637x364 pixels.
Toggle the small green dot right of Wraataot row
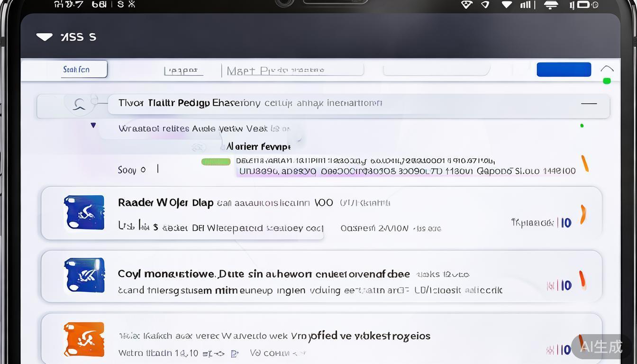582,126
